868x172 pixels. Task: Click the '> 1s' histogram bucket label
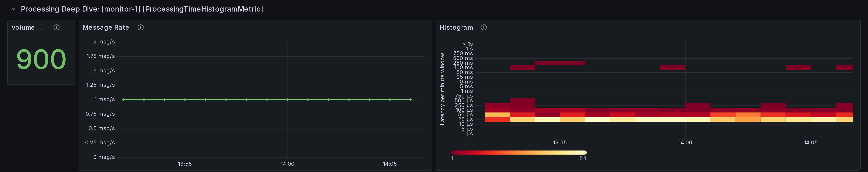(x=468, y=44)
